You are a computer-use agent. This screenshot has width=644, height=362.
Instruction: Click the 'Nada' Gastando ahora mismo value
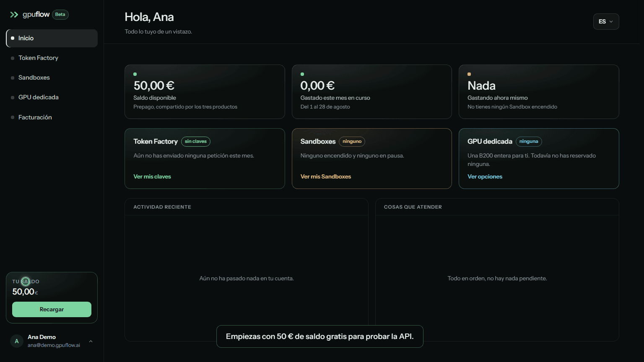click(x=481, y=85)
